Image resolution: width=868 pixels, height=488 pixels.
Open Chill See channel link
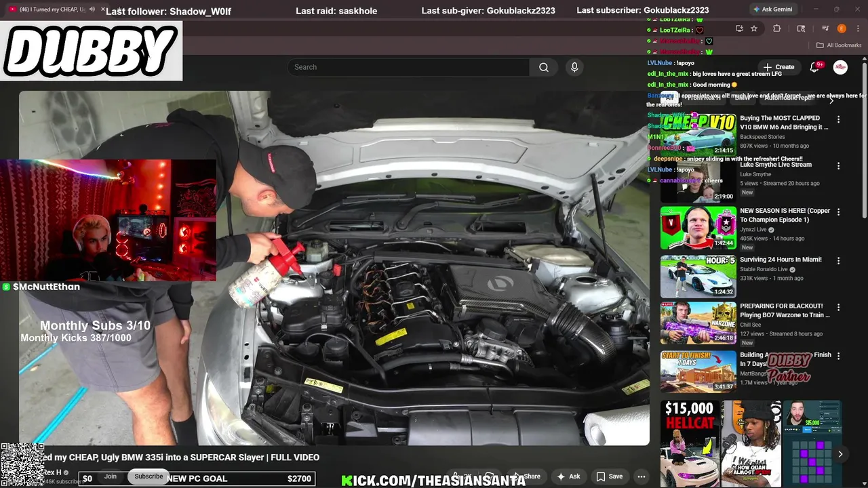(x=752, y=325)
